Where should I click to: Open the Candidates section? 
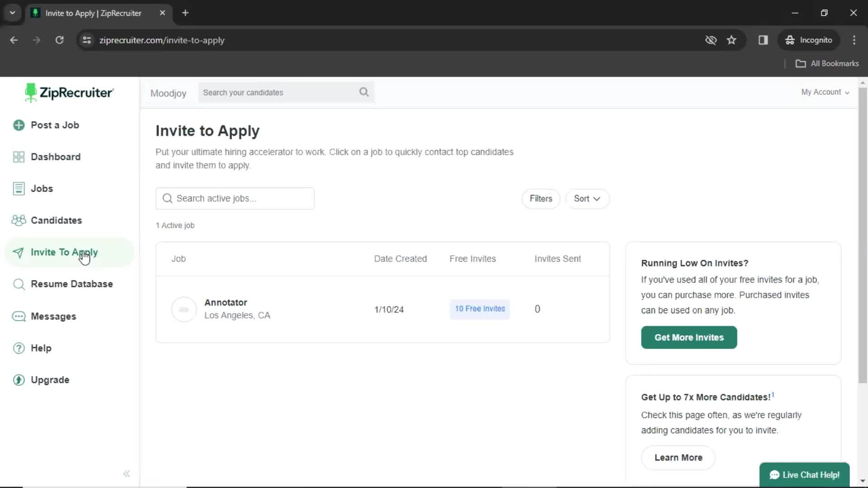click(56, 220)
